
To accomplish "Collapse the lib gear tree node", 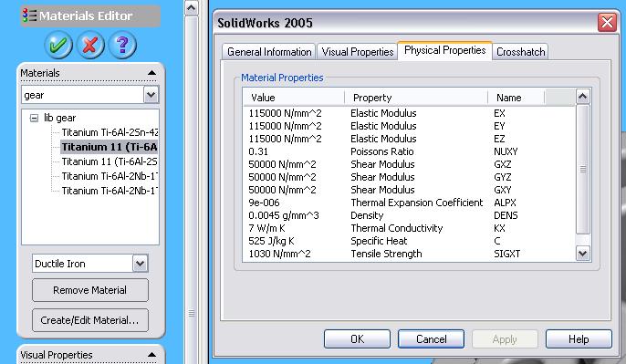I will click(35, 118).
